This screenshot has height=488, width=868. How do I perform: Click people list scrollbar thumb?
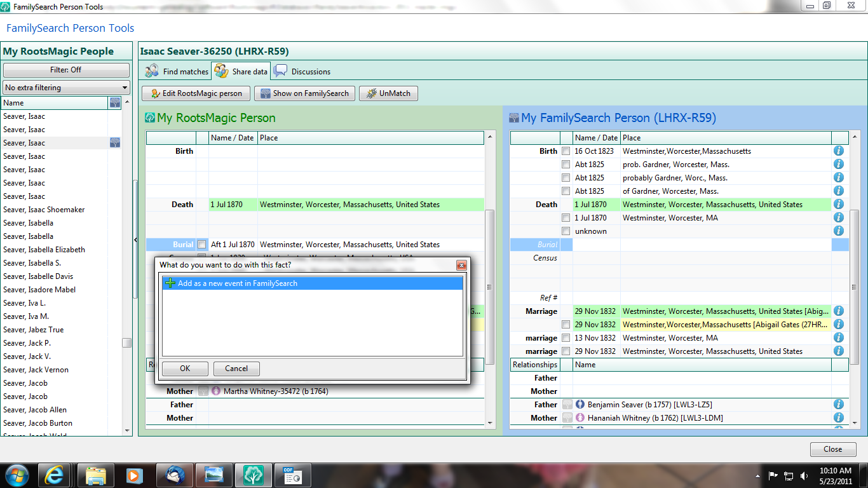pyautogui.click(x=127, y=342)
